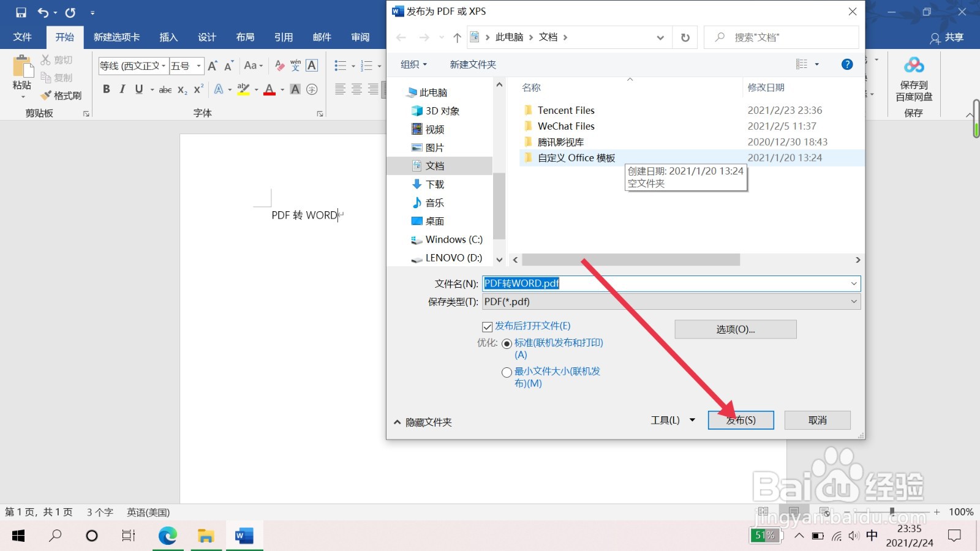The width and height of the screenshot is (980, 551).
Task: Open the view options dropdown in dialog
Action: point(816,64)
